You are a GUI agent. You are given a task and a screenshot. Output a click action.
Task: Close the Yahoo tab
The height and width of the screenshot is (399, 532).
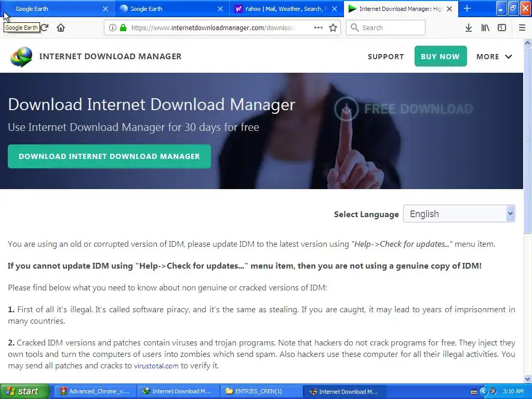(335, 9)
